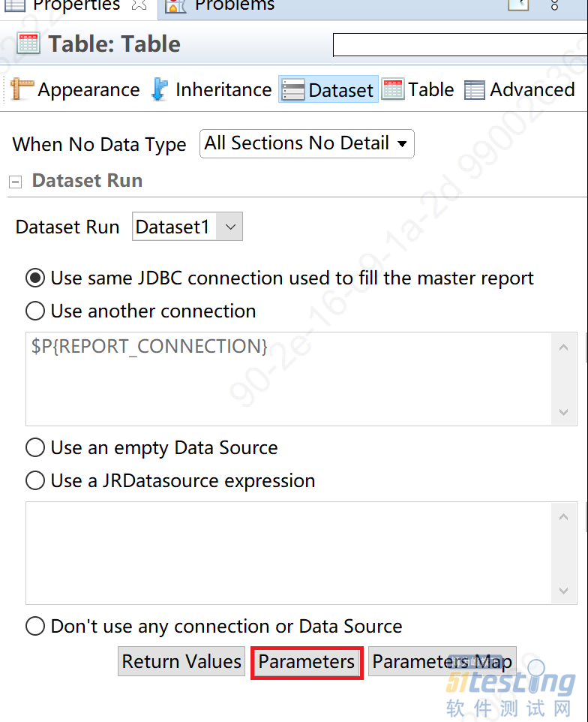
Task: Click the "Table: Table" heading text
Action: (x=115, y=44)
